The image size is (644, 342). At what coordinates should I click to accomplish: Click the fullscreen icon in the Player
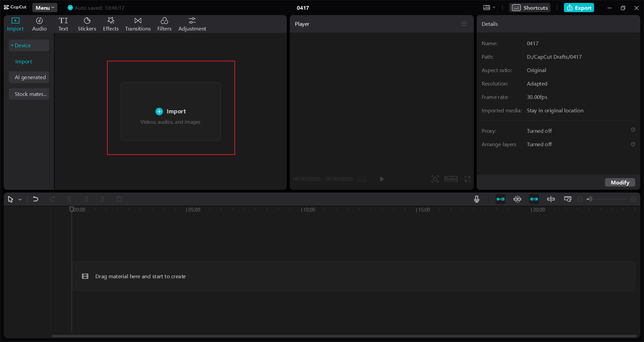468,179
